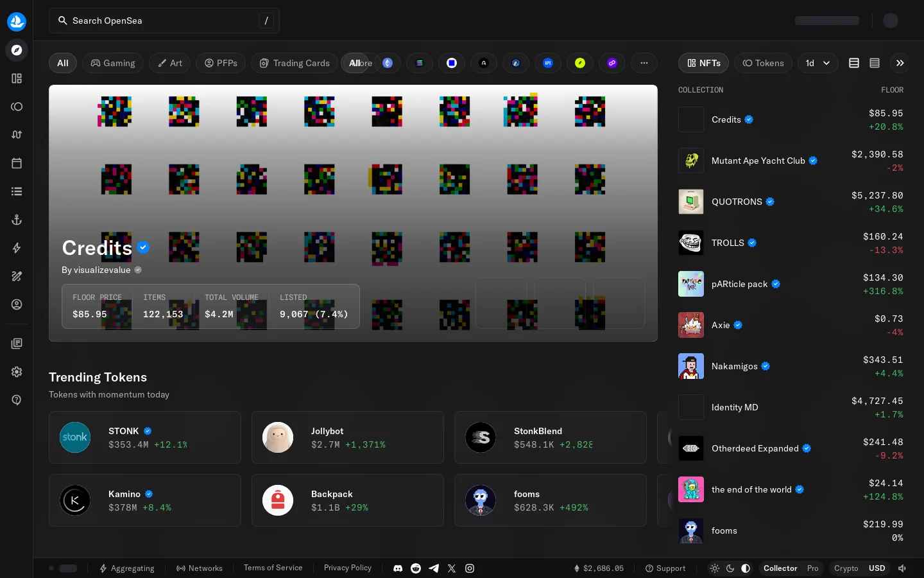The width and height of the screenshot is (924, 578).
Task: Open the Discover compass icon in sidebar
Action: (17, 50)
